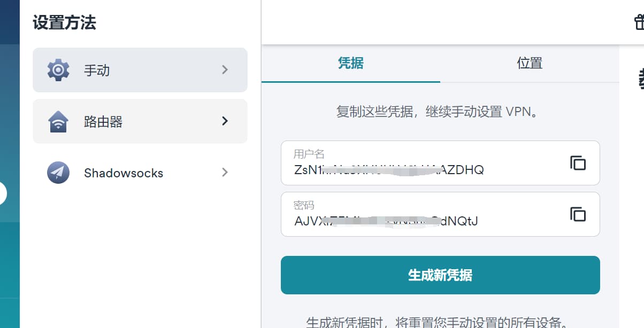Select the 路由器 setup method label
This screenshot has height=328, width=644.
coord(103,122)
